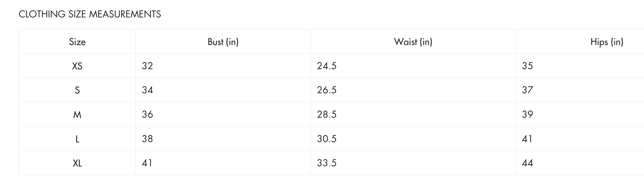Viewport: 644px width, 186px height.
Task: Select the bust value 34 for S
Action: (x=147, y=90)
